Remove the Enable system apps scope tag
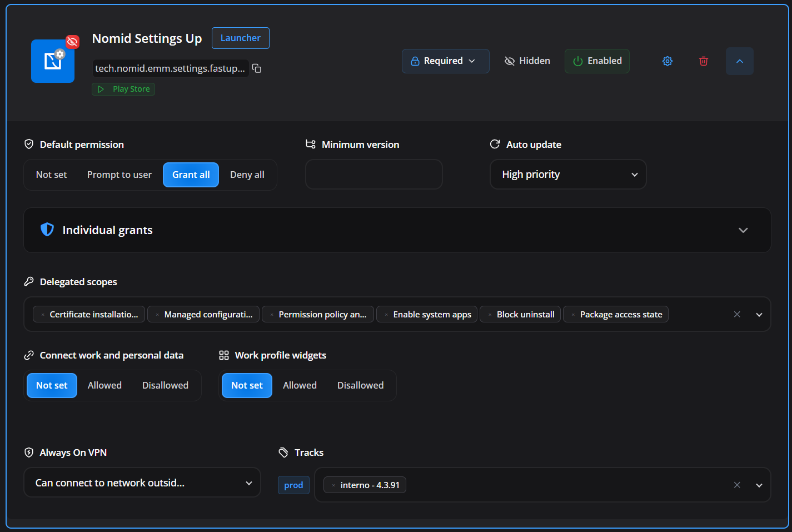792x532 pixels. [x=386, y=315]
